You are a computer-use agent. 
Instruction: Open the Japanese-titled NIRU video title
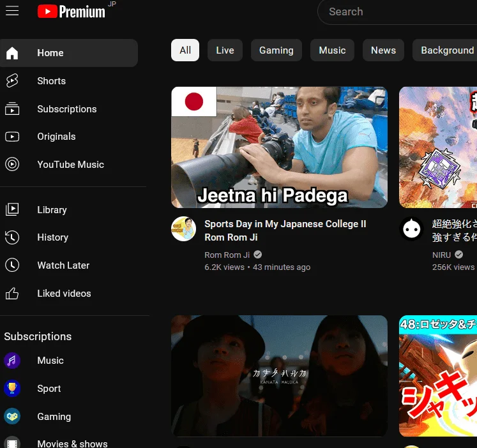click(455, 230)
